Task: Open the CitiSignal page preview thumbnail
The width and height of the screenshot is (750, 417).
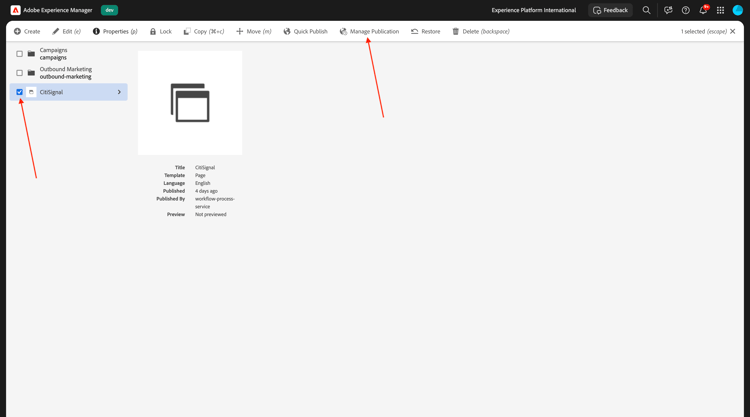Action: click(190, 103)
